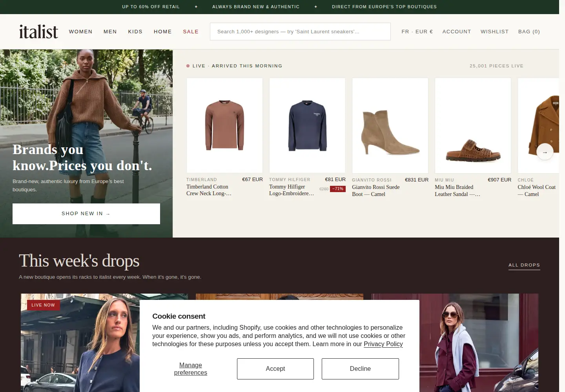Click the 'Live · Arrived this morning' label
Screen dimensions: 565x392
pyautogui.click(x=237, y=66)
